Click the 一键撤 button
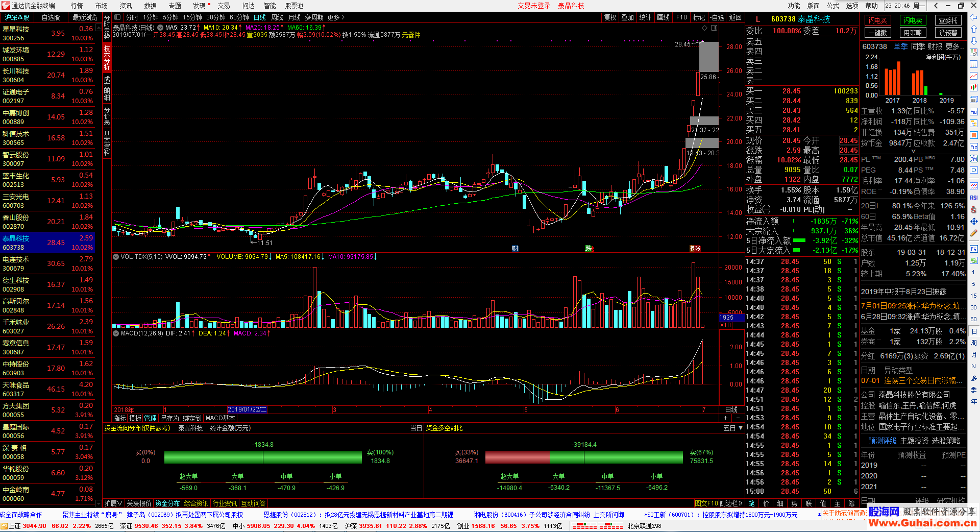This screenshot has height=532, width=980. tap(878, 33)
